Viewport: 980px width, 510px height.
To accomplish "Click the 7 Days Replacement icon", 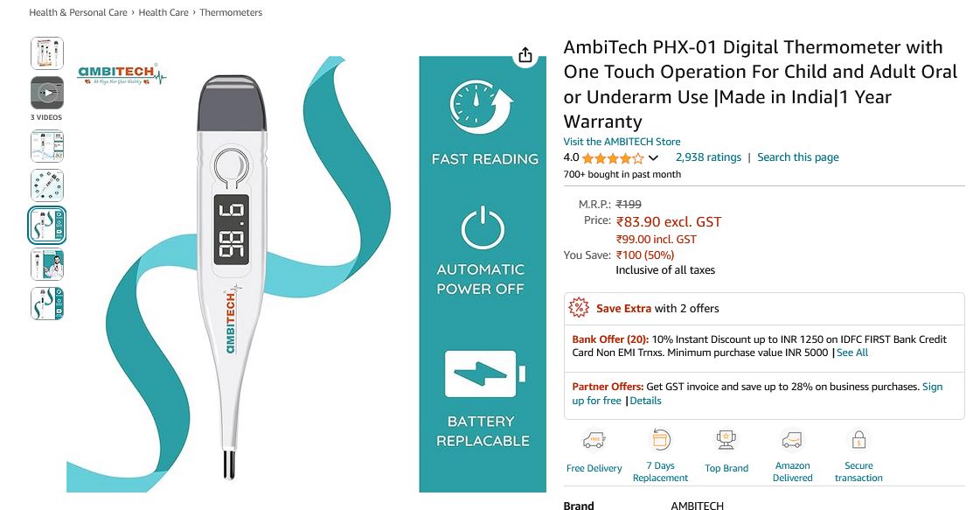I will 660,439.
